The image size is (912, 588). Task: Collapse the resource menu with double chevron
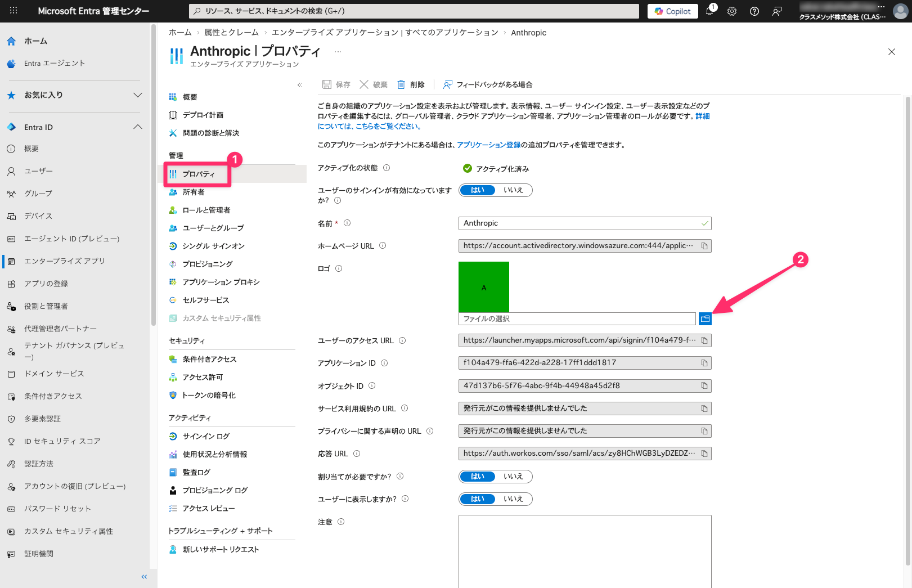(300, 85)
